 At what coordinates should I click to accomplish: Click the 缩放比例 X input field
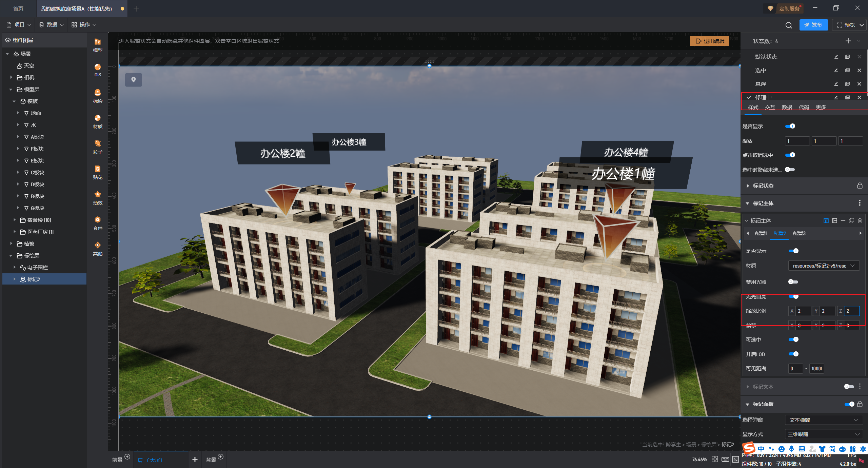803,311
